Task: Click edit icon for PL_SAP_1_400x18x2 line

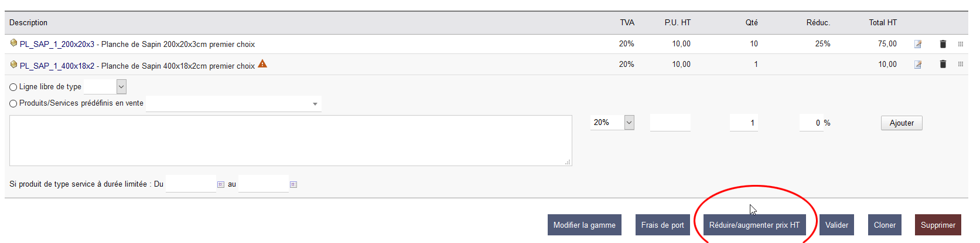Action: pos(918,65)
